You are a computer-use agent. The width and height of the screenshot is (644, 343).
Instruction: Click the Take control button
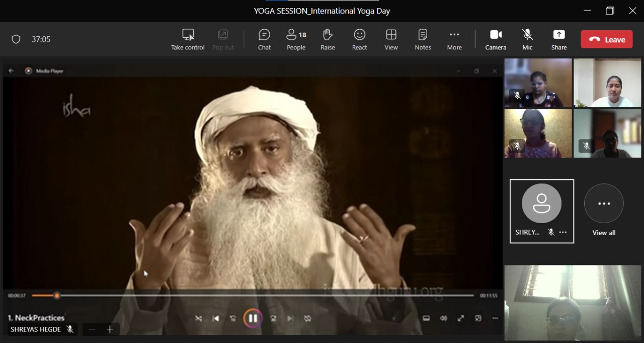[188, 39]
